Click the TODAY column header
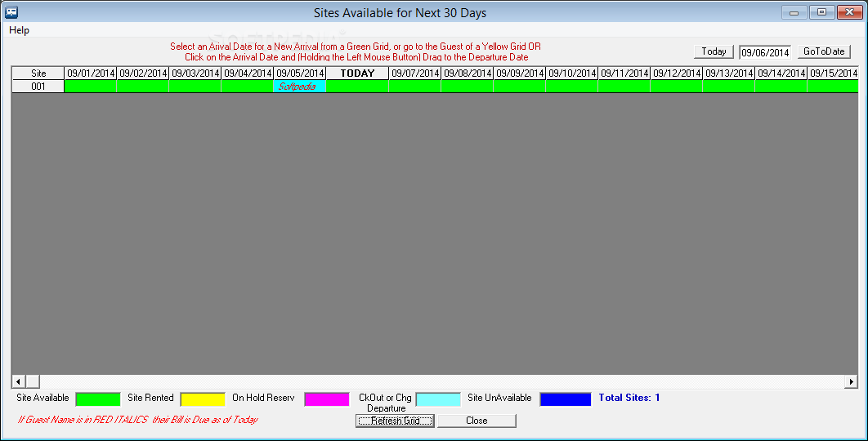The width and height of the screenshot is (868, 441). 357,73
